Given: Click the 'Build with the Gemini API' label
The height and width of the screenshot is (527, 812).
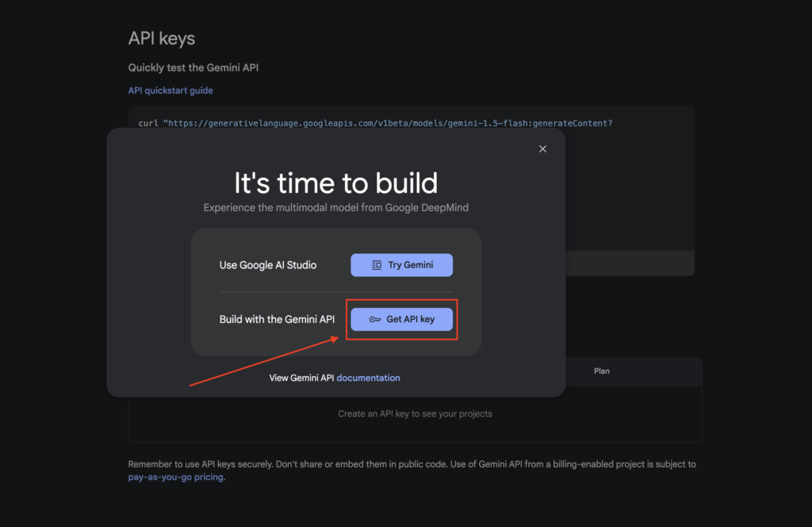Looking at the screenshot, I should point(277,319).
